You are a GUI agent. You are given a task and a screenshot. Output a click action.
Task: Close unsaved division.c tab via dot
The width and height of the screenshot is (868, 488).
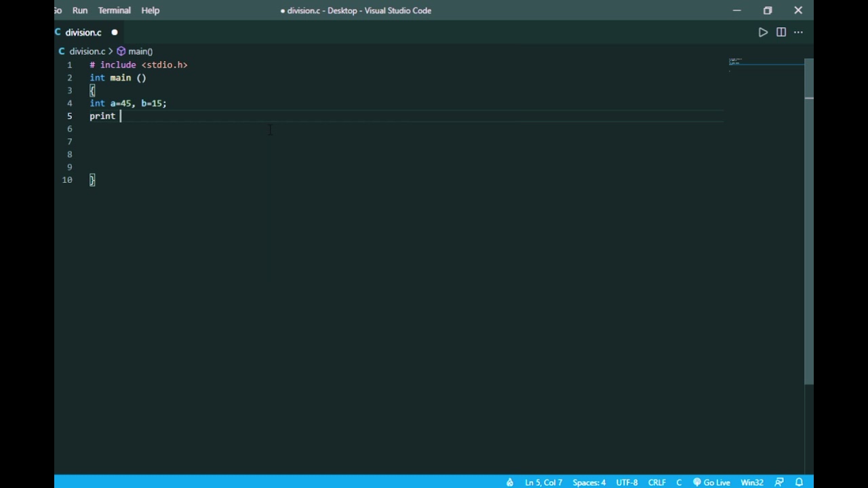[x=114, y=33]
